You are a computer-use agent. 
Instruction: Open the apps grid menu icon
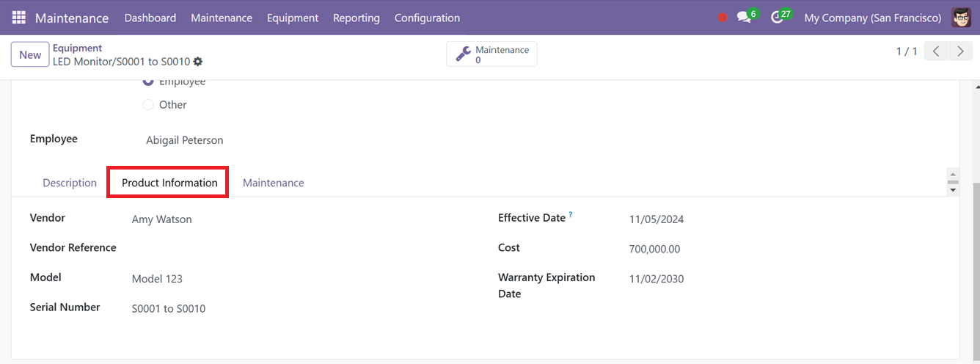(19, 18)
